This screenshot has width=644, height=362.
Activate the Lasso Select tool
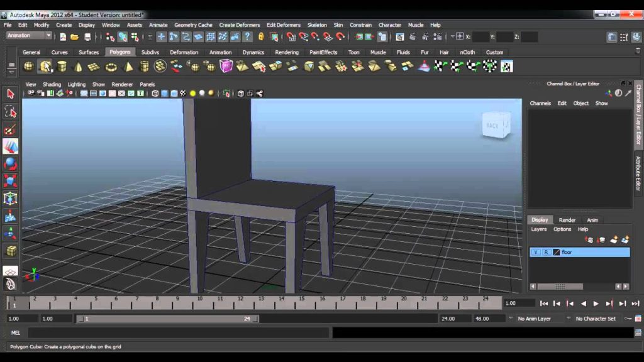click(10, 112)
